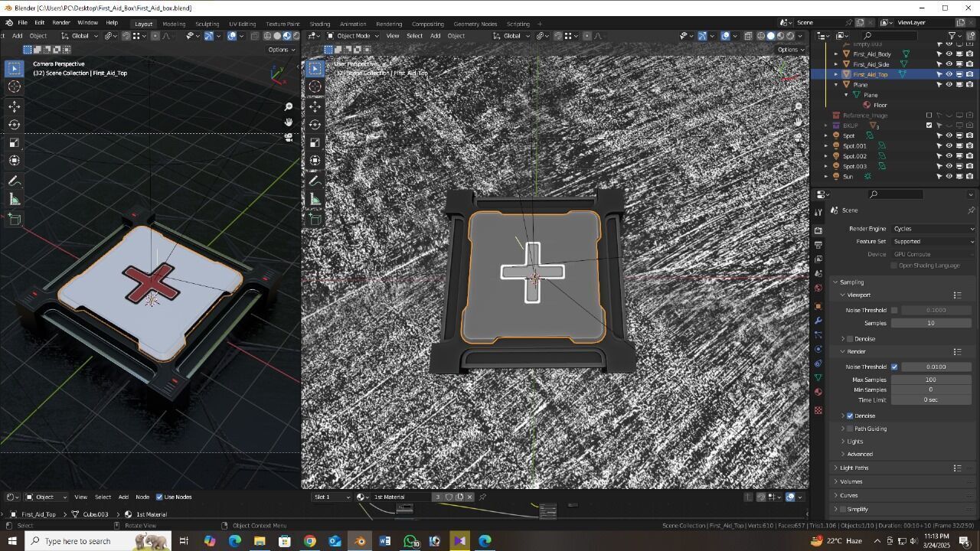Image resolution: width=980 pixels, height=551 pixels.
Task: Select the Measure tool in left viewport
Action: [15, 200]
